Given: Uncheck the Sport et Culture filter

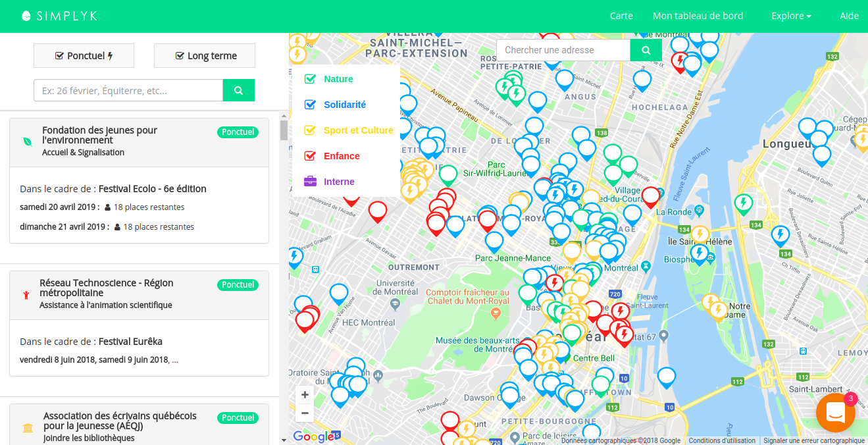Looking at the screenshot, I should [x=310, y=130].
